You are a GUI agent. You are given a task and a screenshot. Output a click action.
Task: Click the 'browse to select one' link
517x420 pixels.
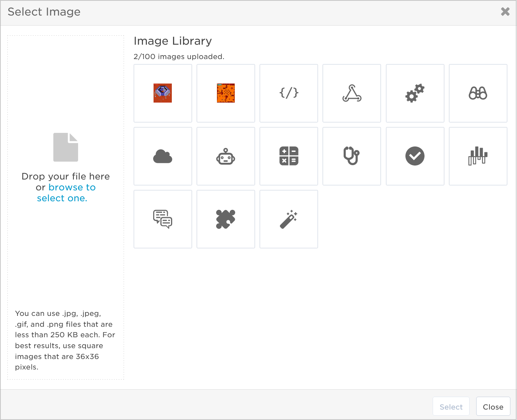[66, 193]
